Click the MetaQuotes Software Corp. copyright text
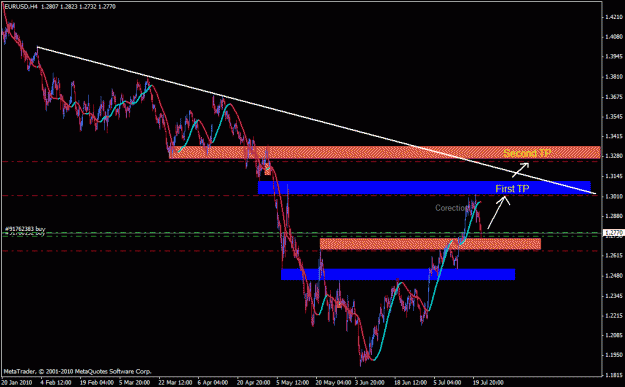 click(78, 371)
